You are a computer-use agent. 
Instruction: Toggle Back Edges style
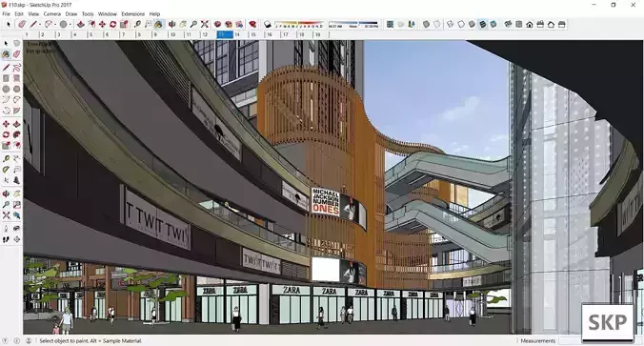click(x=437, y=24)
